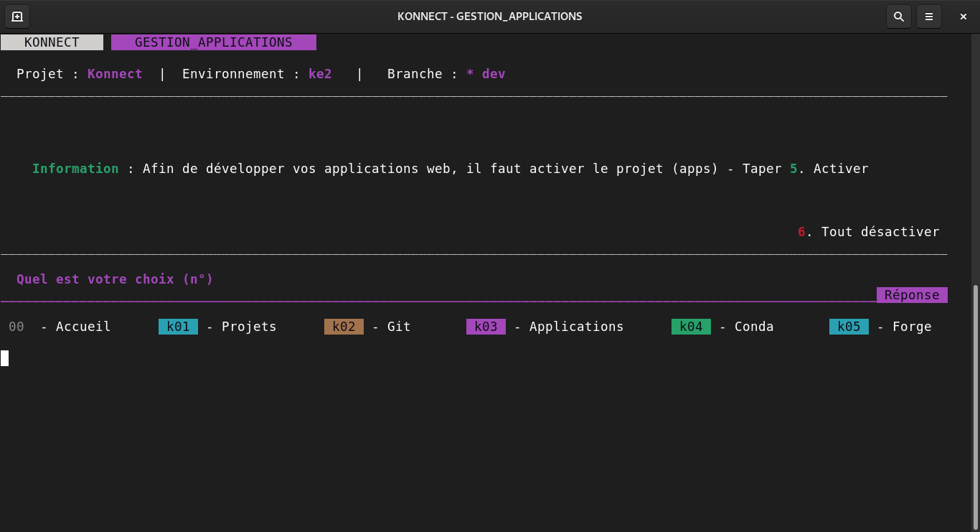Select the KONNECT tab label
The image size is (980, 532).
tap(52, 42)
